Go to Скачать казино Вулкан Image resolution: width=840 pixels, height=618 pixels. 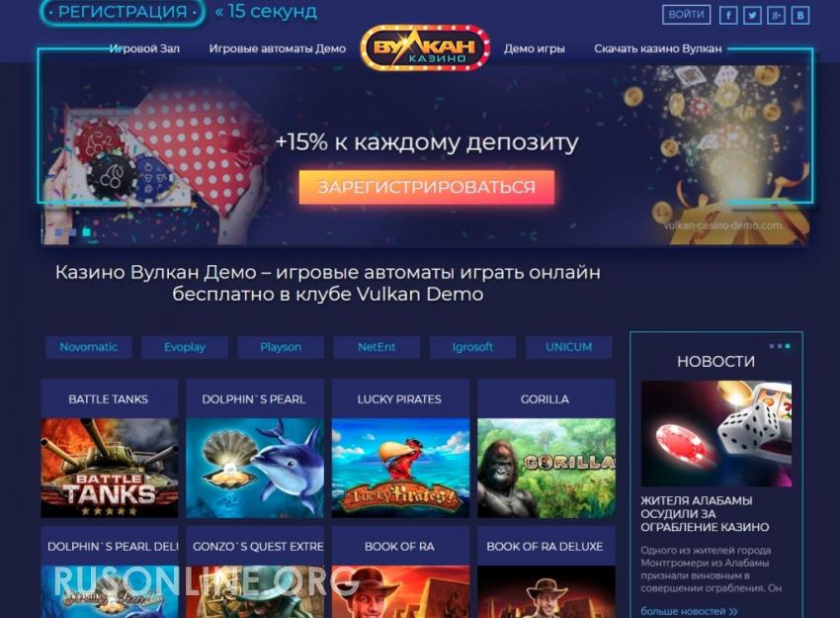pos(658,48)
